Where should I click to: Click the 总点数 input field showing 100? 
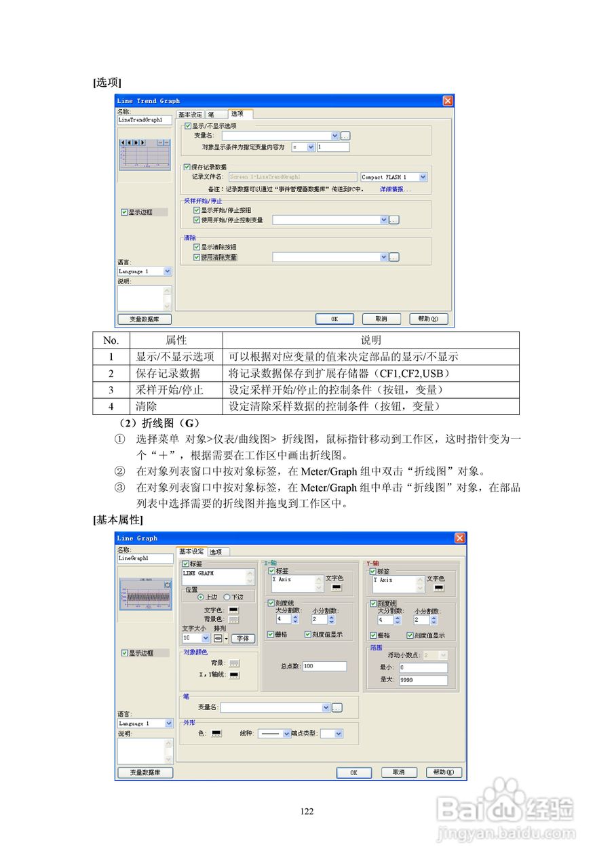click(324, 667)
